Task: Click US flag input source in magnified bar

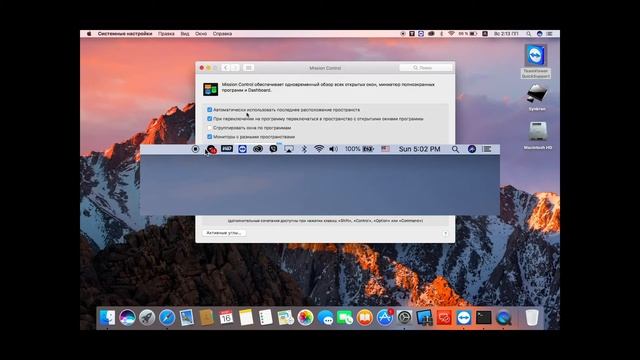Action: click(x=385, y=149)
